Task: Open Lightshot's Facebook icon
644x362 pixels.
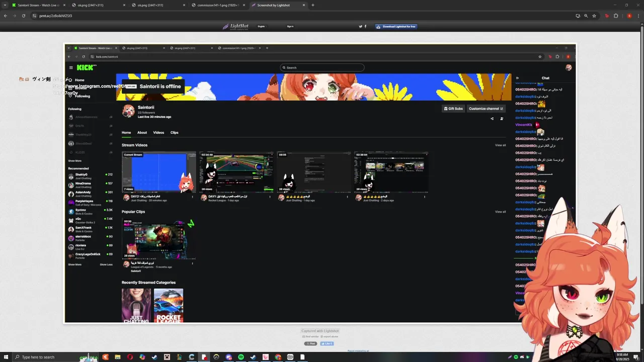Action: click(x=365, y=26)
